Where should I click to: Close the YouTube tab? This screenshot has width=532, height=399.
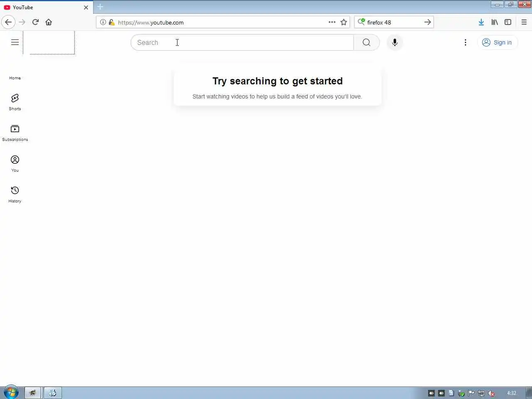(86, 7)
